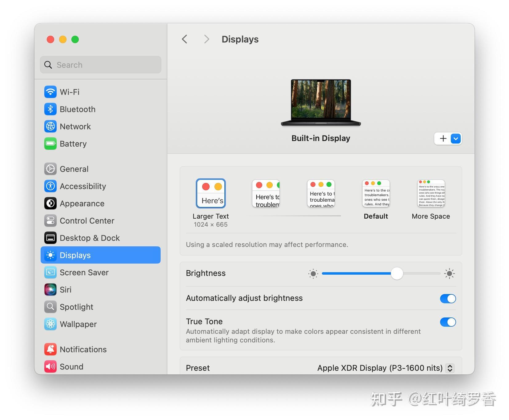The width and height of the screenshot is (509, 420).
Task: Open Wi-Fi settings in the sidebar
Action: click(x=70, y=91)
